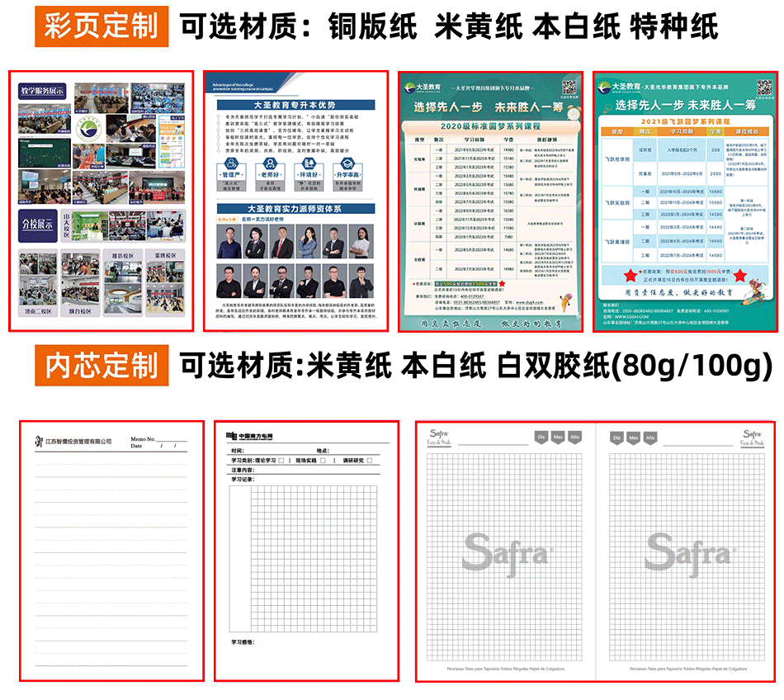Check the 调研研究 checkbox
784x700 pixels.
coord(370,461)
